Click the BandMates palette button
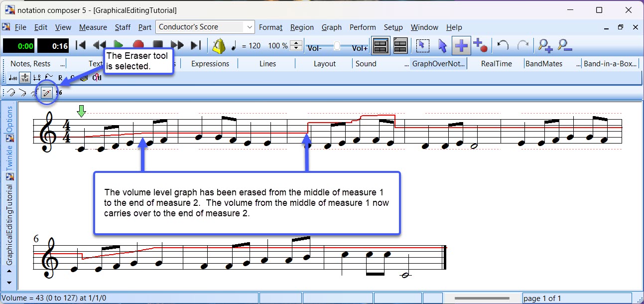The image size is (644, 304). point(544,64)
